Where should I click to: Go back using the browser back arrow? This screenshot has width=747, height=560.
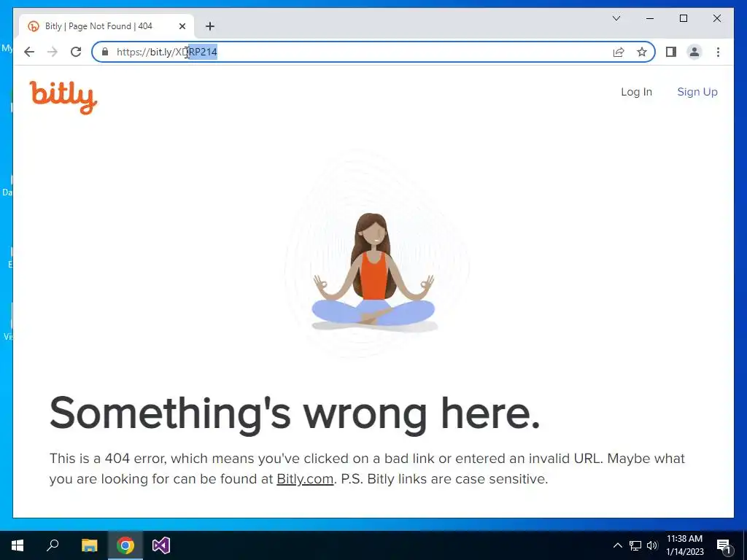29,52
